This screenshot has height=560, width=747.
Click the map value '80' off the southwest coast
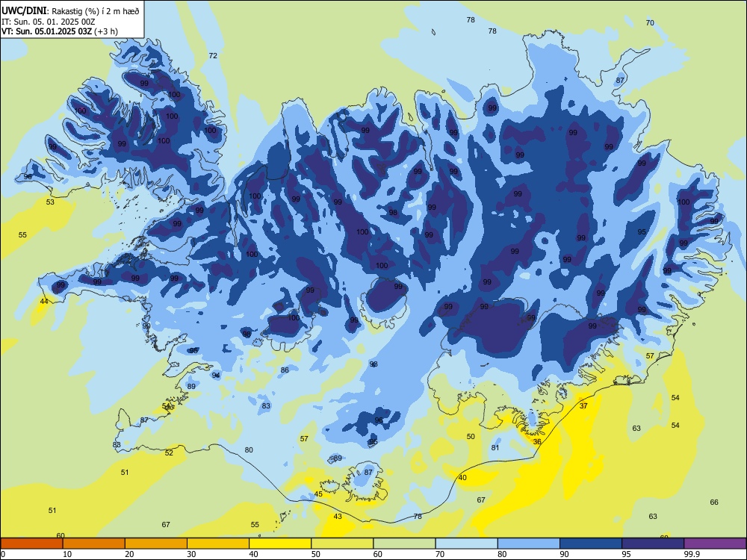(249, 450)
